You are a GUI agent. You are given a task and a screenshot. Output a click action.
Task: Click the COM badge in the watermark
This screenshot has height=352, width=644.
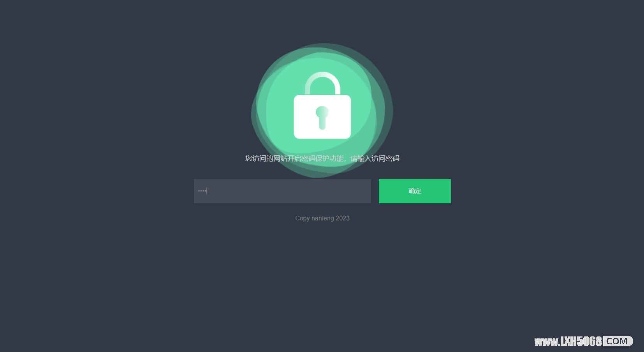pos(617,341)
